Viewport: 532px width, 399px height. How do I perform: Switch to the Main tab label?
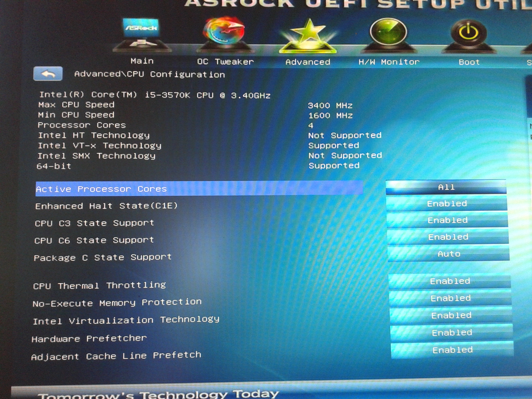coord(142,61)
